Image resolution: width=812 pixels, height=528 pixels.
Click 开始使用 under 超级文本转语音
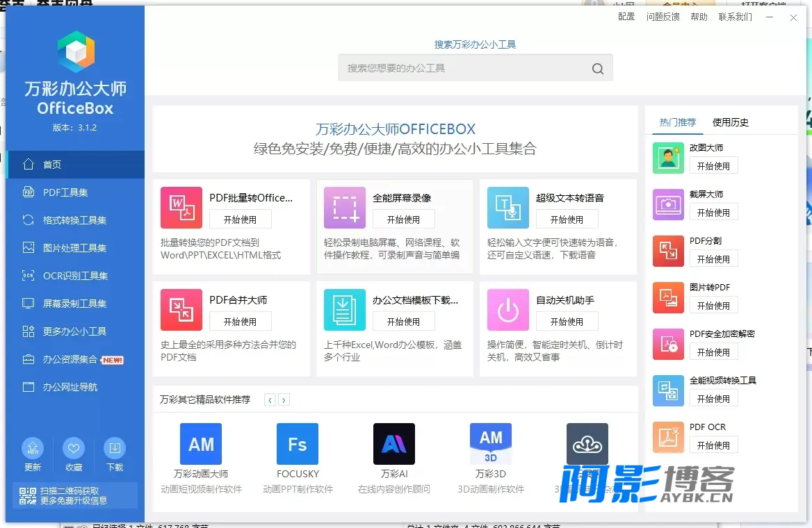567,220
